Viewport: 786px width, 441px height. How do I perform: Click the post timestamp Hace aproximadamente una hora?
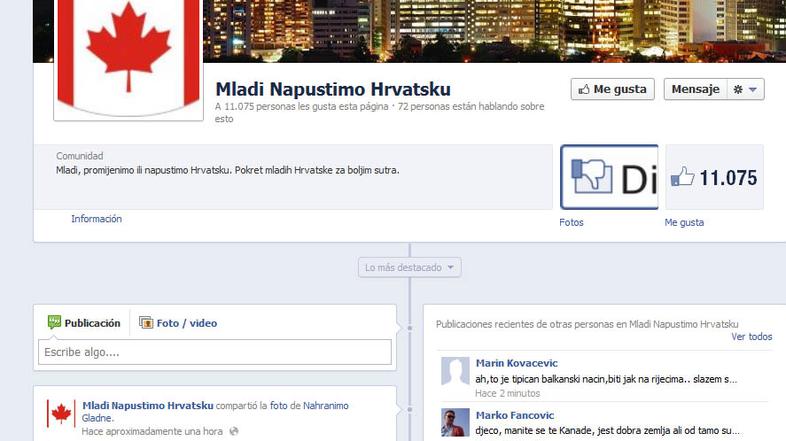(x=152, y=431)
